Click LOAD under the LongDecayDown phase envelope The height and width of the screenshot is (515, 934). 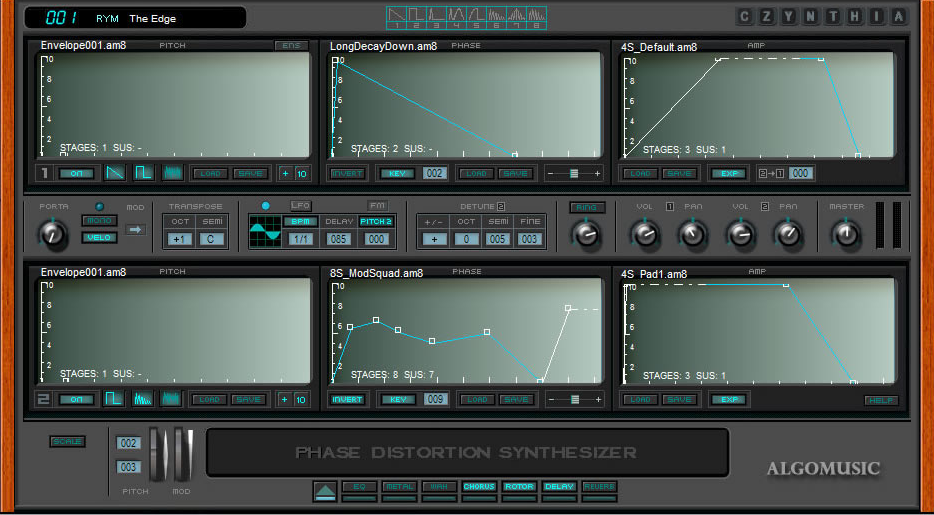pos(475,173)
